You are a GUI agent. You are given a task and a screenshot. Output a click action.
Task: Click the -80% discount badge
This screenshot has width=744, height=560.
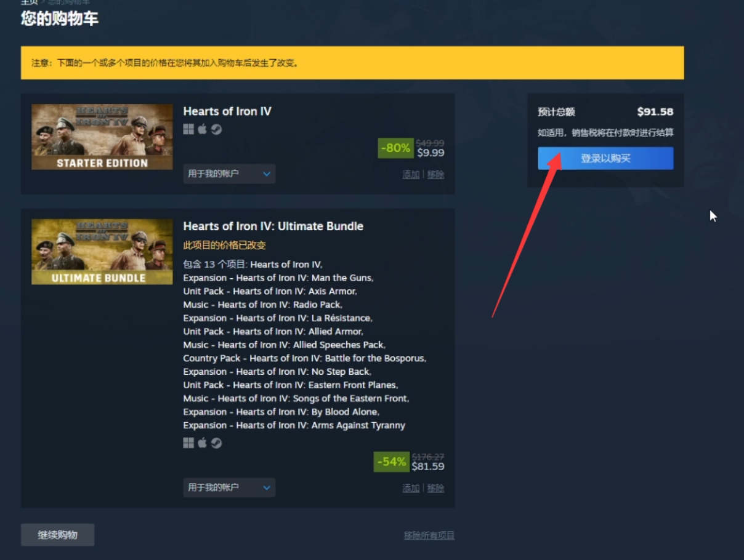tap(395, 148)
